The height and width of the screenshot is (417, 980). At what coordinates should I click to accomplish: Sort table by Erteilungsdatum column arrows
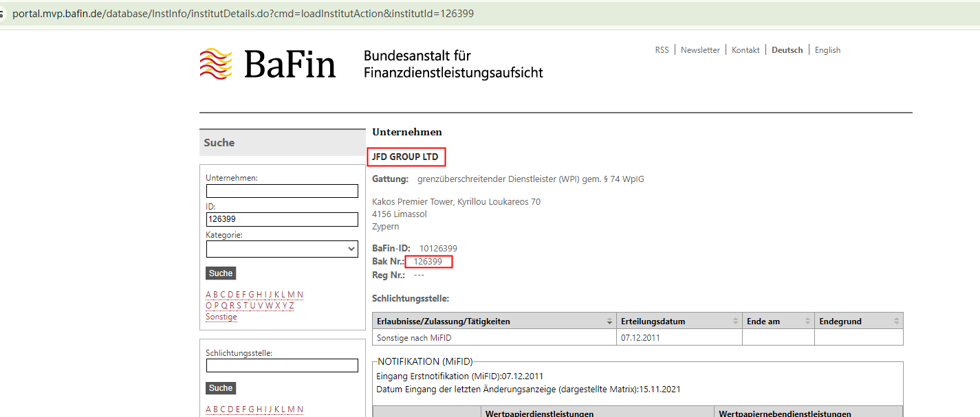click(735, 322)
